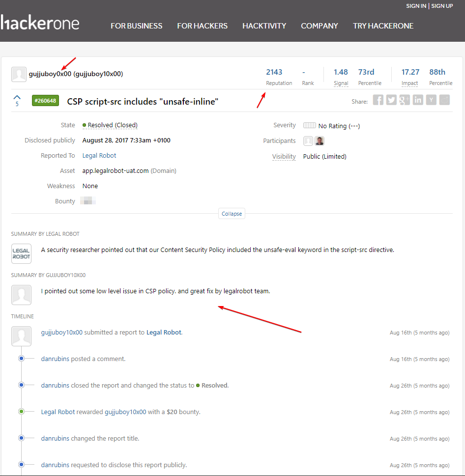Screen dimensions: 465x476
Task: Open COMPANY menu
Action: click(320, 26)
